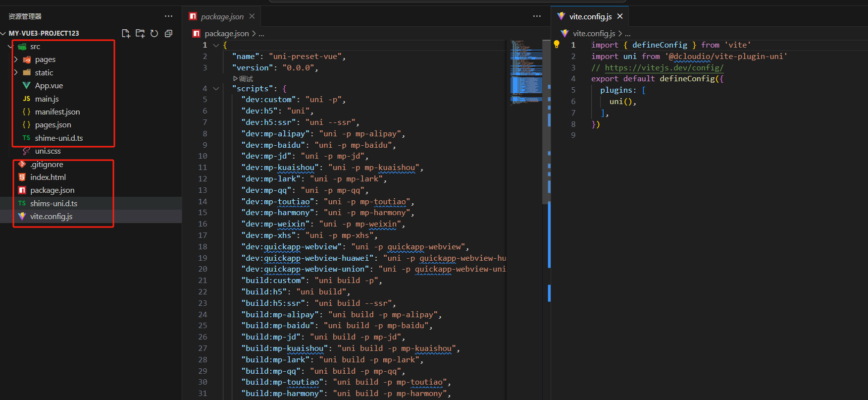This screenshot has width=868, height=400.
Task: Click the New File icon in explorer header
Action: click(x=126, y=33)
